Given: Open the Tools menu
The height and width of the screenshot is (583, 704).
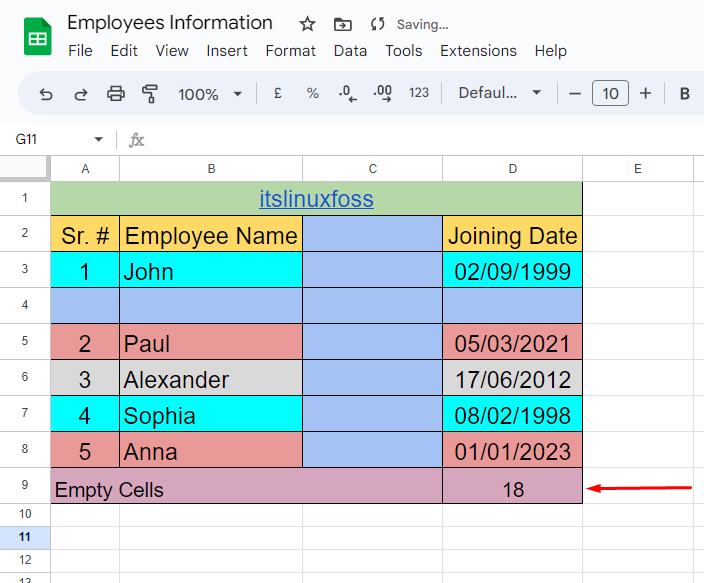Looking at the screenshot, I should [404, 51].
